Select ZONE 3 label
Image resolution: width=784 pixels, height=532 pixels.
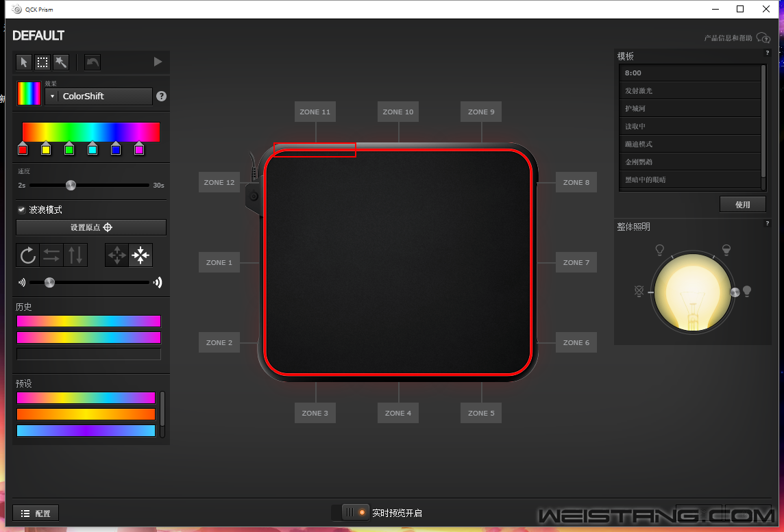315,413
